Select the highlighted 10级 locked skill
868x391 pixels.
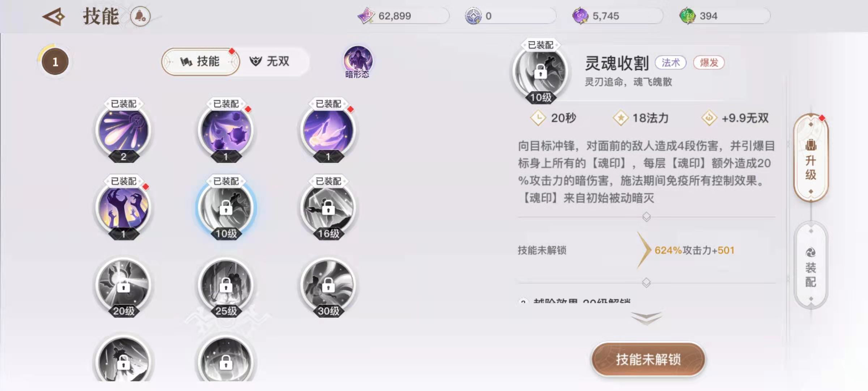click(226, 207)
